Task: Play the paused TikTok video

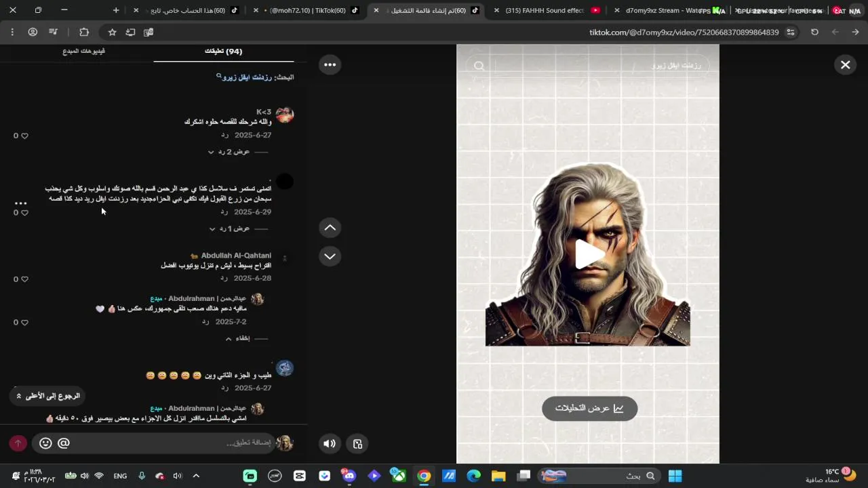Action: 589,255
